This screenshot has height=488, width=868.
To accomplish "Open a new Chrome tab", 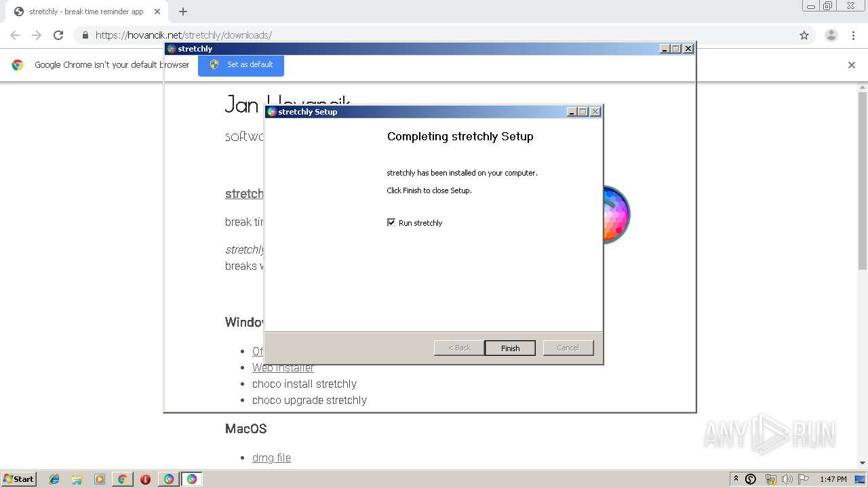I will [183, 12].
